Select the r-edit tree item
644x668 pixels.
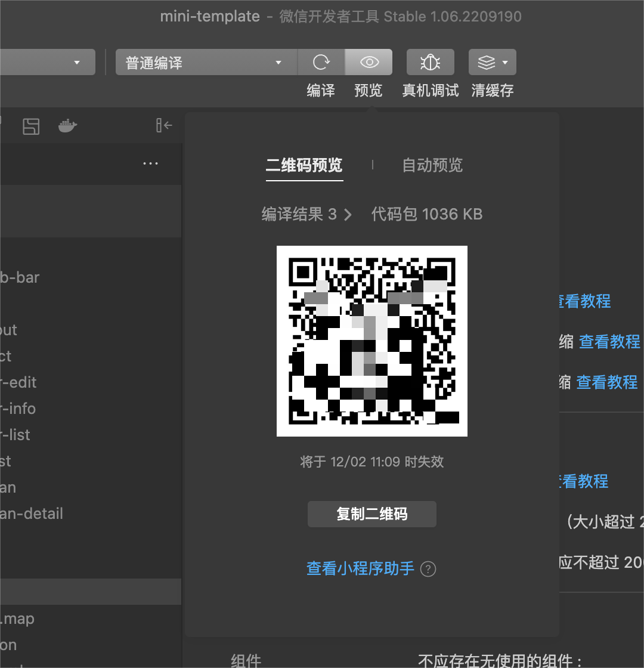pyautogui.click(x=18, y=382)
